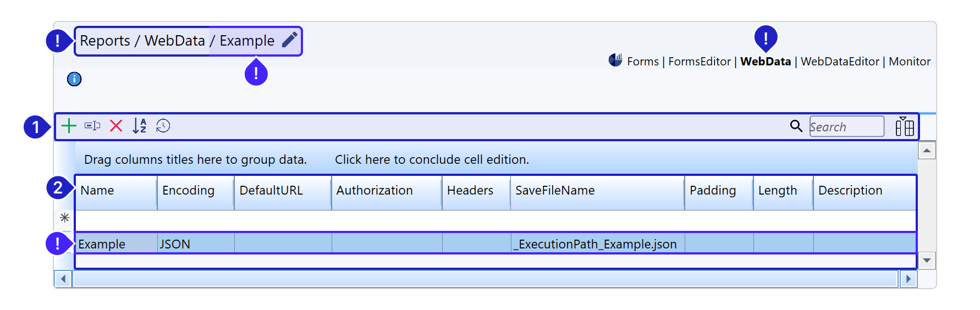Open the history clock icon
This screenshot has width=980, height=310.
click(163, 126)
